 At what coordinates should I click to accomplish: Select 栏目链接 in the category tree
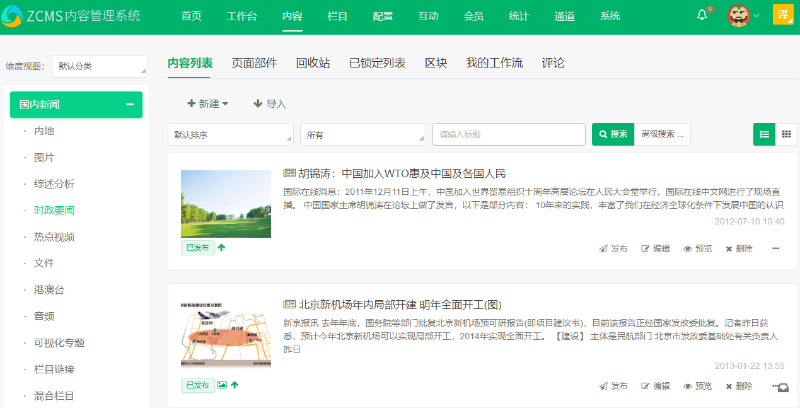54,369
